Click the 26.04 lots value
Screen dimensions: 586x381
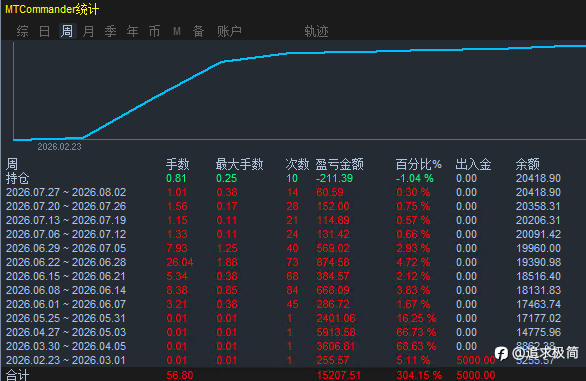tap(180, 262)
